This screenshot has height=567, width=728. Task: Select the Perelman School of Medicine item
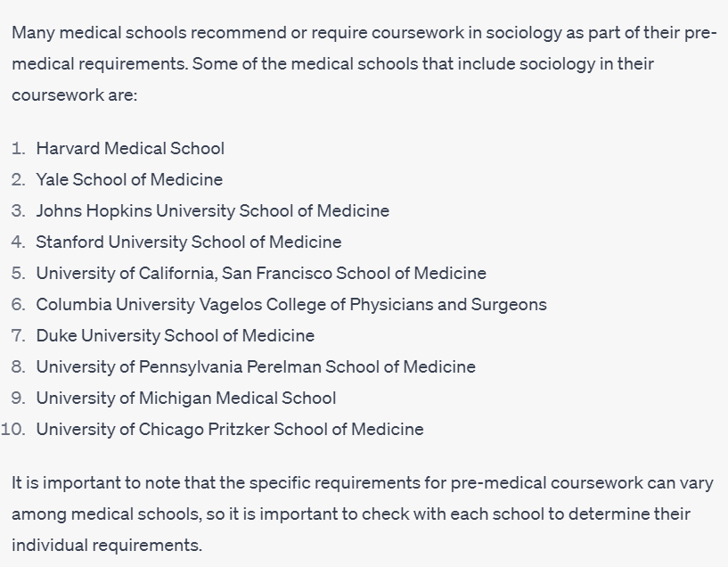256,366
